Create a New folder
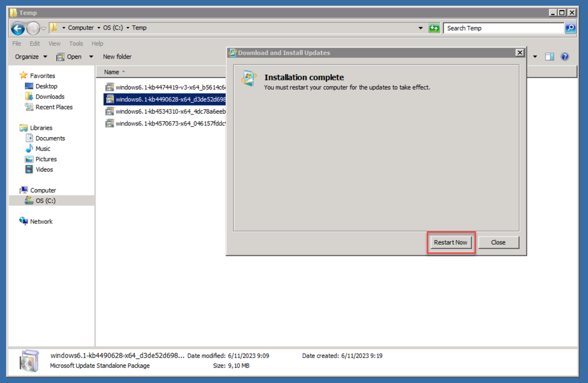 click(117, 57)
